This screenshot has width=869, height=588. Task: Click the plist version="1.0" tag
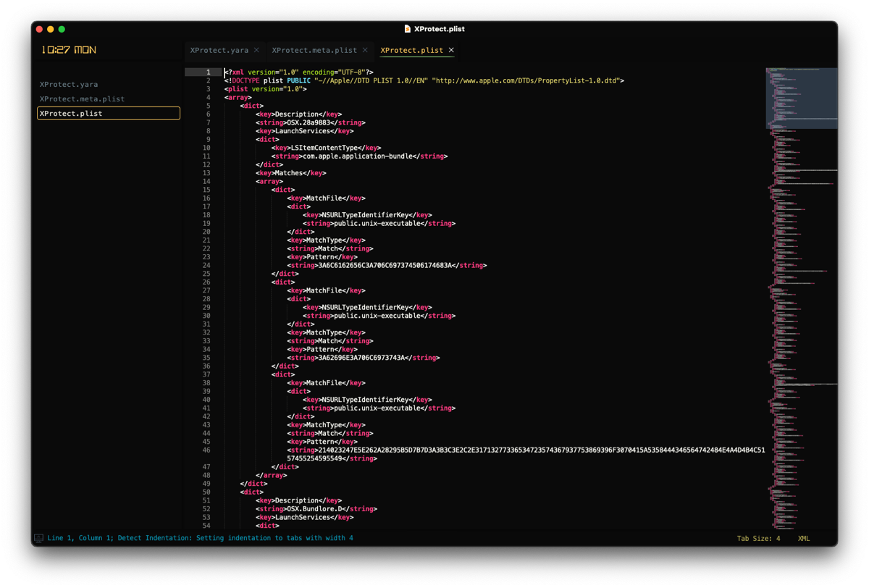(x=266, y=89)
